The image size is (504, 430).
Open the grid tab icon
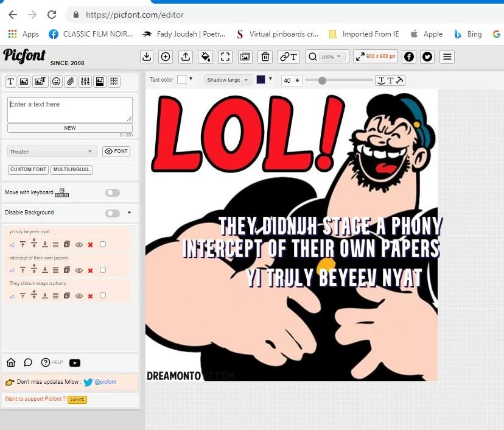[114, 82]
